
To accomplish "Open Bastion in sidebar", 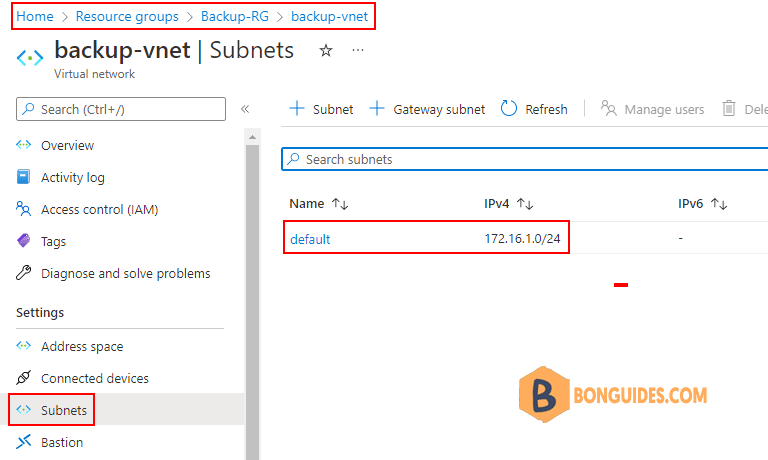I will point(62,442).
